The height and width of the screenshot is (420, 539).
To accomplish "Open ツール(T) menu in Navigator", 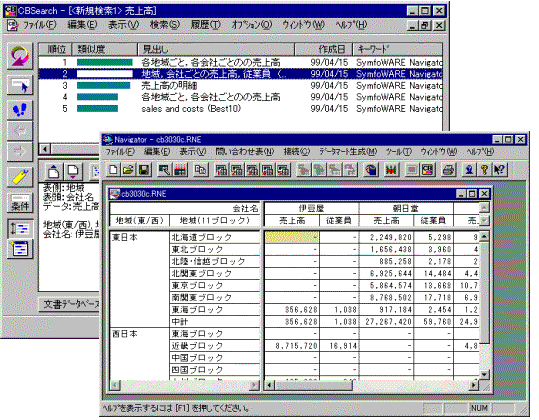I will click(x=398, y=152).
